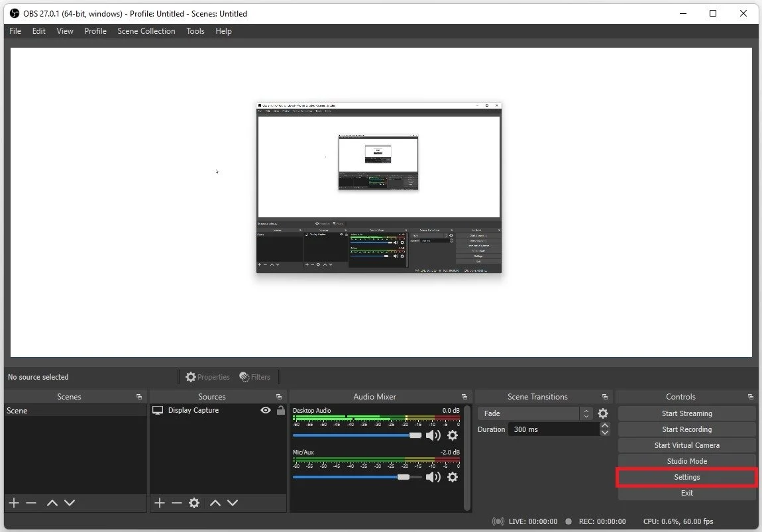Add a new scene with the plus icon
This screenshot has width=762, height=532.
click(x=13, y=503)
